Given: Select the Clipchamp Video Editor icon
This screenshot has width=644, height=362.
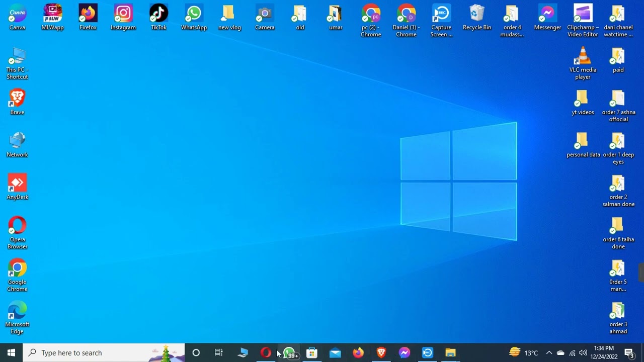Looking at the screenshot, I should (x=583, y=21).
